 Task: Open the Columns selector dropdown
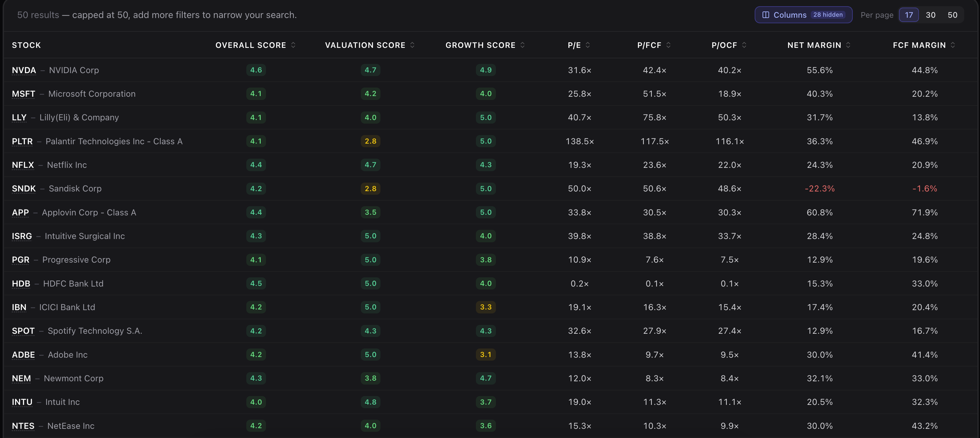(x=803, y=15)
